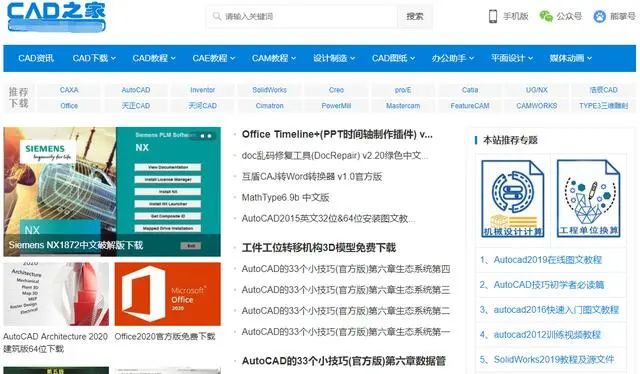Click the magnifier icon in search box
640x374 pixels.
click(x=217, y=16)
